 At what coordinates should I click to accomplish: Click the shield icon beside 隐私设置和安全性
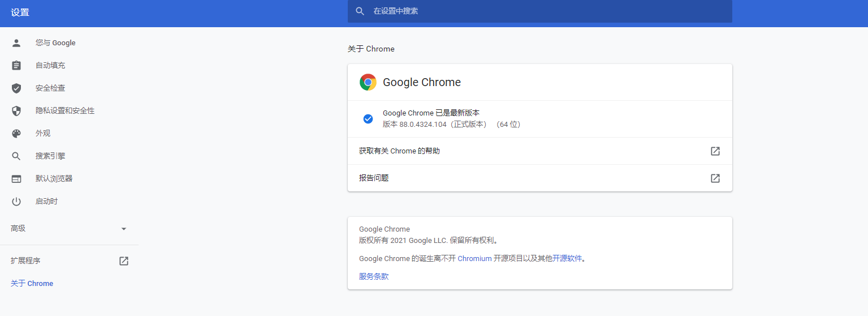click(x=16, y=111)
